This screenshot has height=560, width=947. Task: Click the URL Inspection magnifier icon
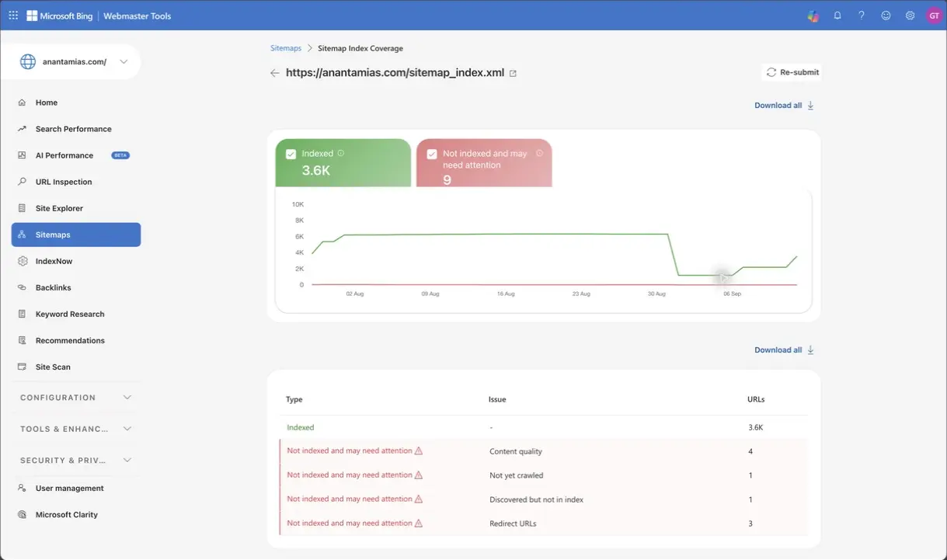click(22, 182)
